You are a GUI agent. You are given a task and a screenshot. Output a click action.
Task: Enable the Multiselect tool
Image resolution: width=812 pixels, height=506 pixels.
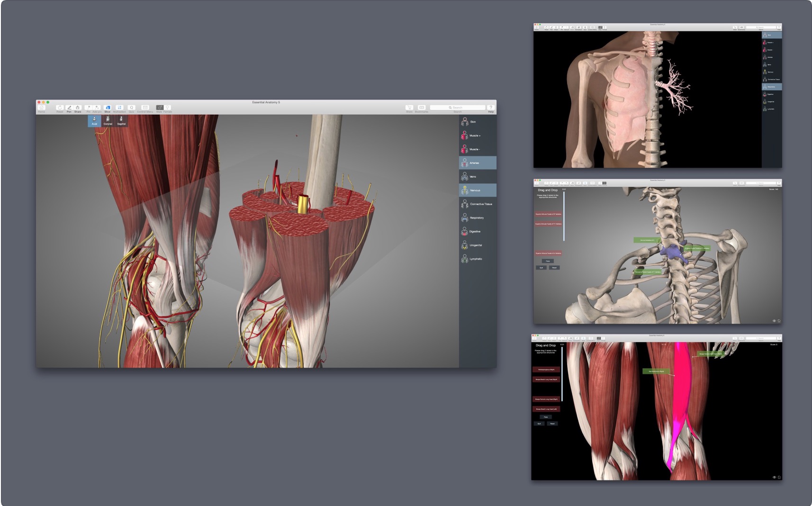click(x=119, y=108)
